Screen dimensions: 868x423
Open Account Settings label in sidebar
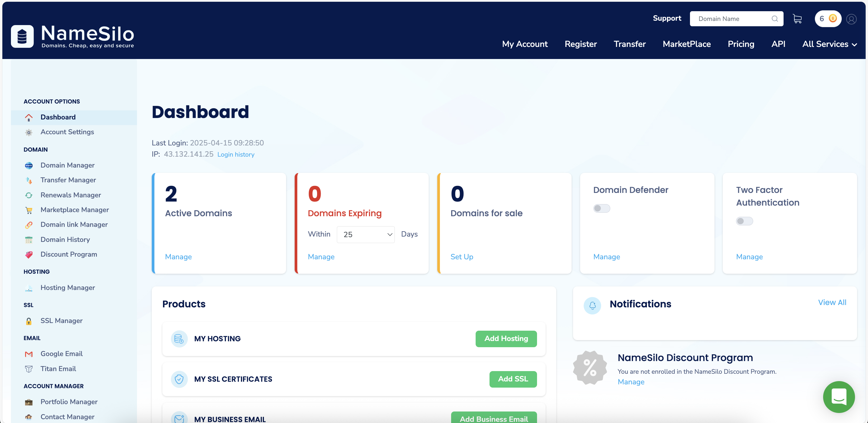pyautogui.click(x=67, y=132)
